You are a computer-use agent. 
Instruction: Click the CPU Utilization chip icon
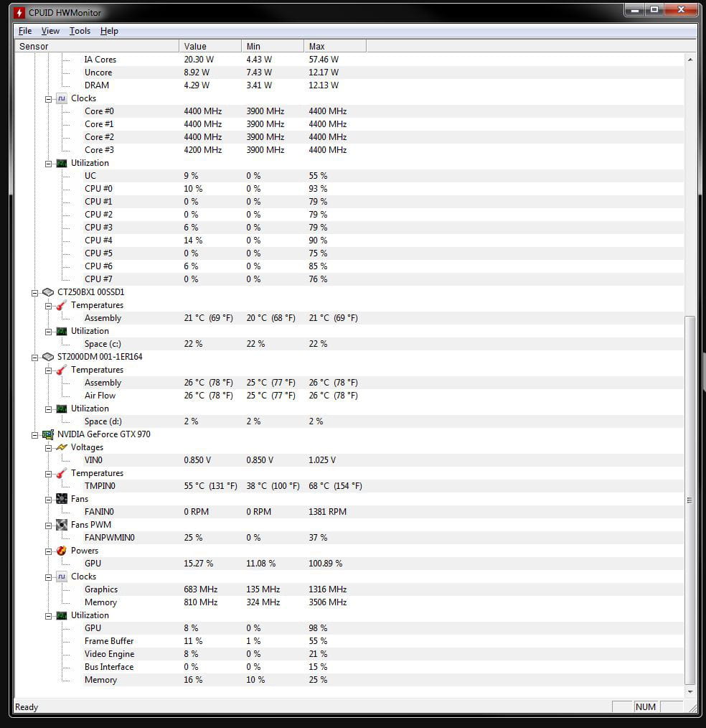[x=62, y=163]
